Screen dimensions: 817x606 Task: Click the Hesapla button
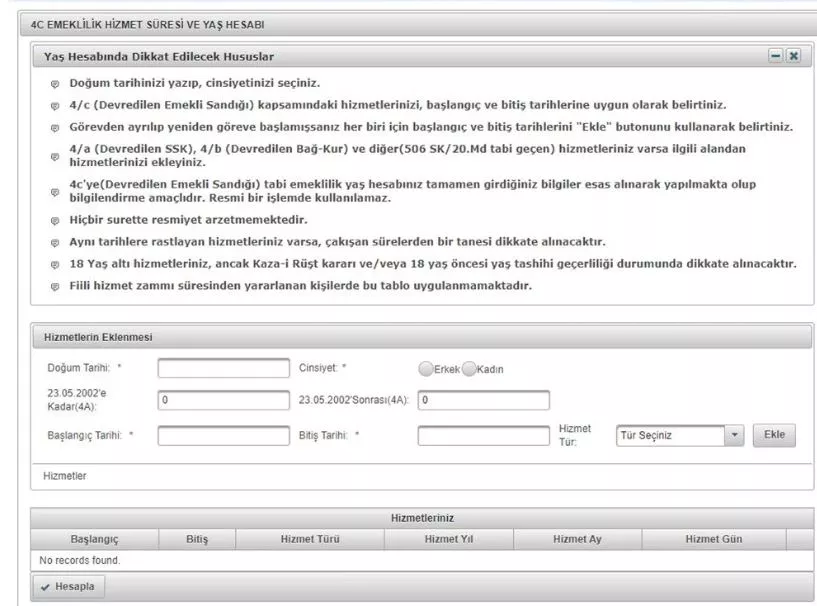click(68, 587)
